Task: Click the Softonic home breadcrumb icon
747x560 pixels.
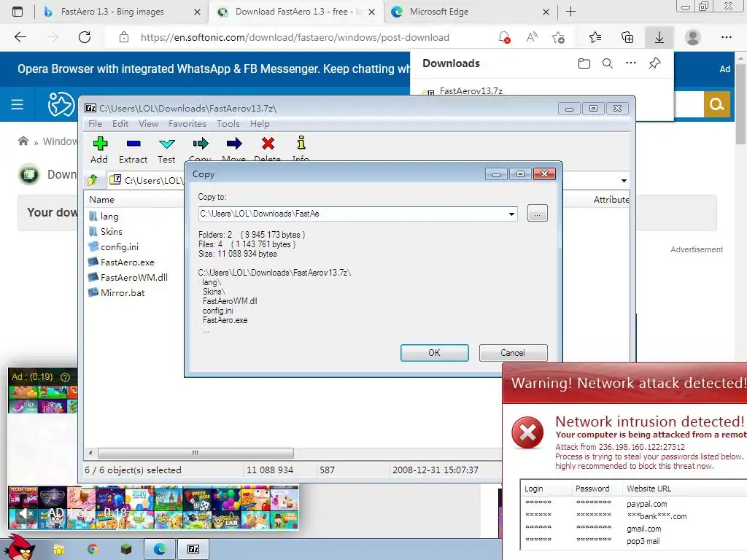Action: 23,141
